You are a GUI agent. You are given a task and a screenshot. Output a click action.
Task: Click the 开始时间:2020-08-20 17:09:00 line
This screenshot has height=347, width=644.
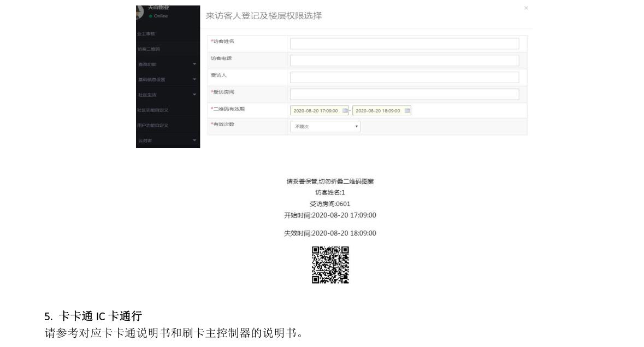tap(330, 215)
